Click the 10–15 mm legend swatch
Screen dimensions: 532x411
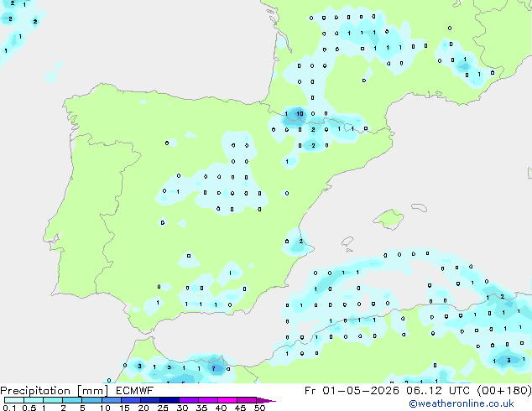111,400
